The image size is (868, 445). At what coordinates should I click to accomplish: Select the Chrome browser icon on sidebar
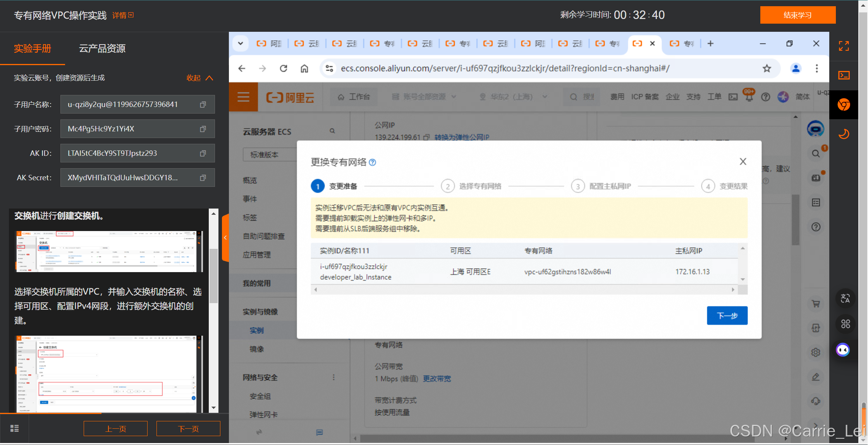pyautogui.click(x=844, y=105)
